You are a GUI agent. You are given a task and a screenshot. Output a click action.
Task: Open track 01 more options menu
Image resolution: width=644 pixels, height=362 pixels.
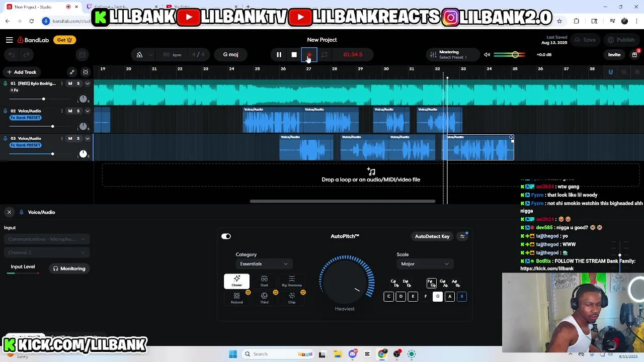[62, 83]
